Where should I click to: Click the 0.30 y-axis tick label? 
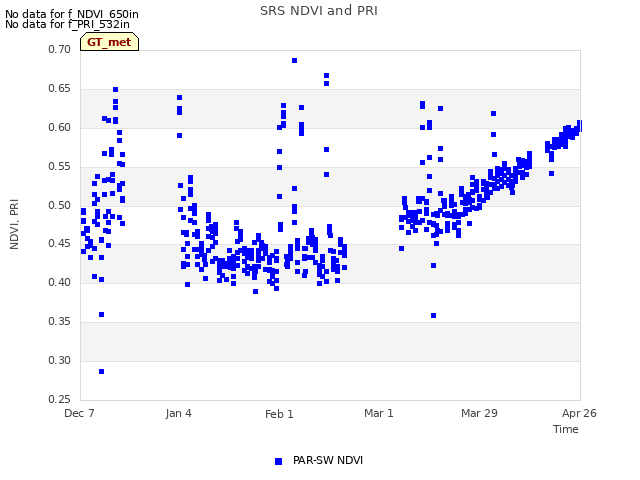click(x=59, y=360)
